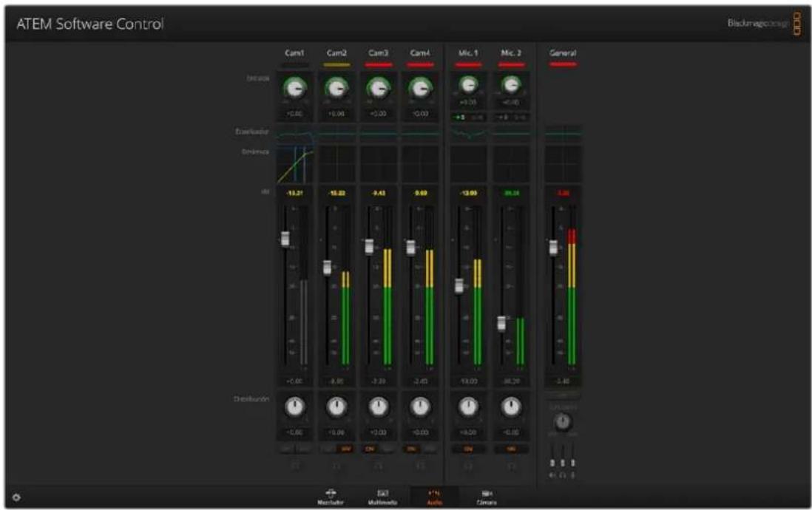Click the Mic. 2 input gain knob
The image size is (812, 510).
click(x=511, y=84)
